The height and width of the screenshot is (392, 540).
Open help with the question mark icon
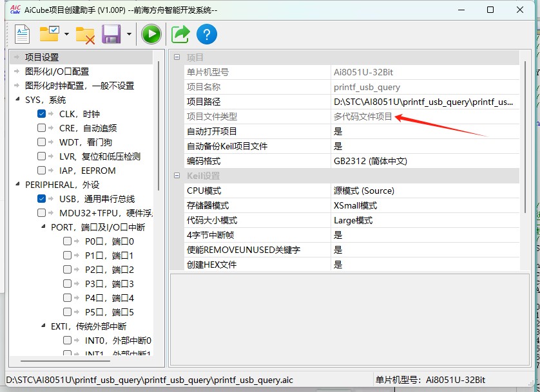click(x=207, y=34)
